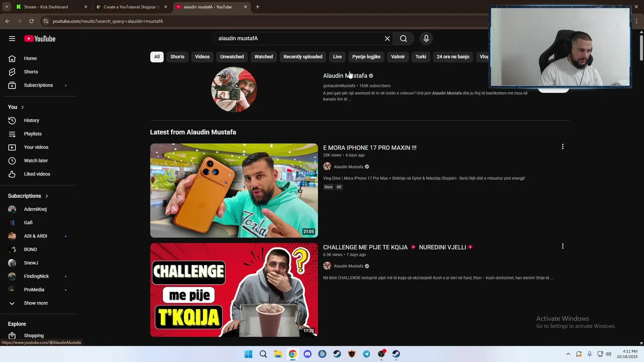Image resolution: width=644 pixels, height=362 pixels.
Task: Start voice search with microphone icon
Action: [426, 39]
